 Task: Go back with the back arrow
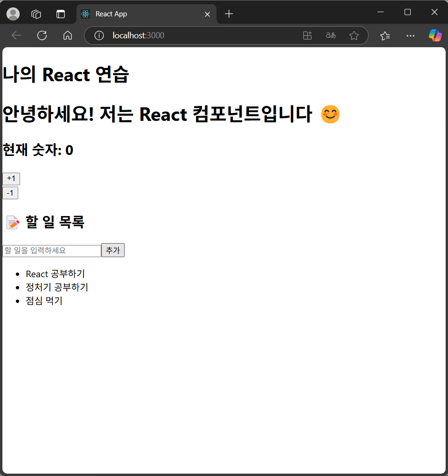pos(16,35)
